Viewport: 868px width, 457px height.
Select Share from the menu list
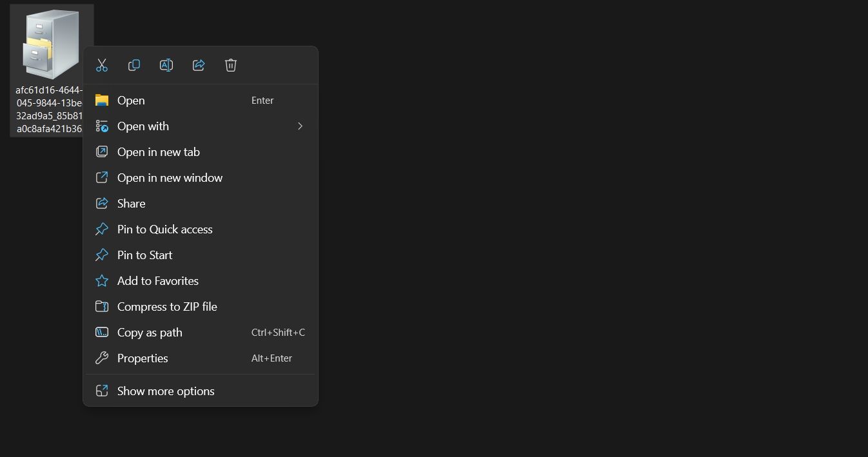point(131,203)
